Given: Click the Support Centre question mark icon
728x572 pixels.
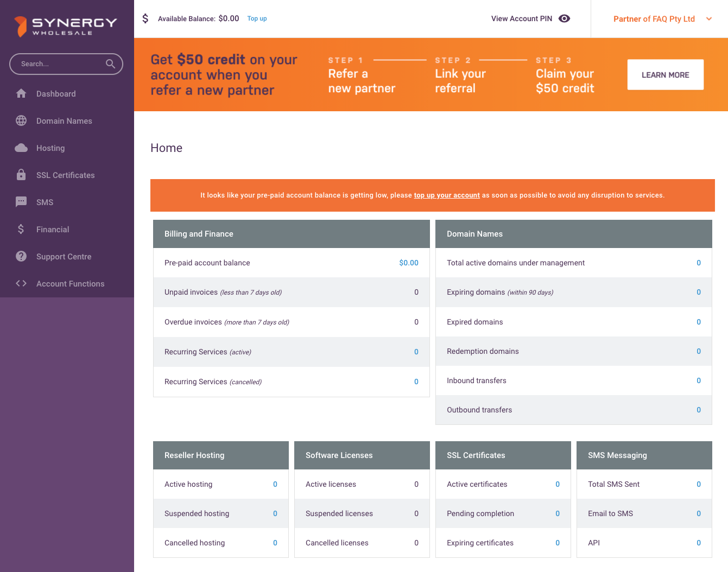Looking at the screenshot, I should pos(21,256).
